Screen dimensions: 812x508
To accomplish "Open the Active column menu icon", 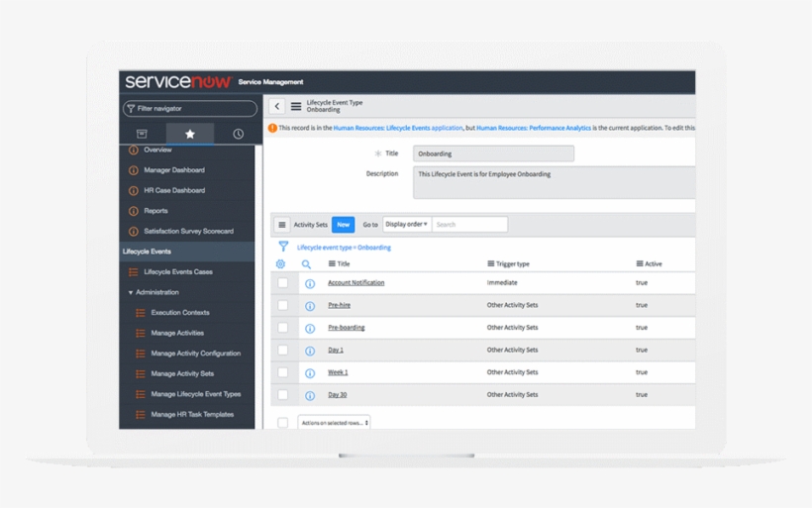I will (640, 263).
